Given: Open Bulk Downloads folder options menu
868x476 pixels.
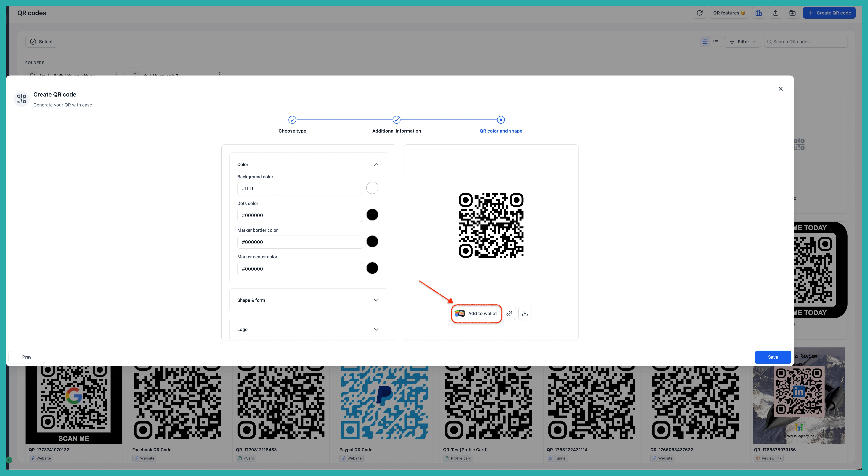Looking at the screenshot, I should pos(219,74).
